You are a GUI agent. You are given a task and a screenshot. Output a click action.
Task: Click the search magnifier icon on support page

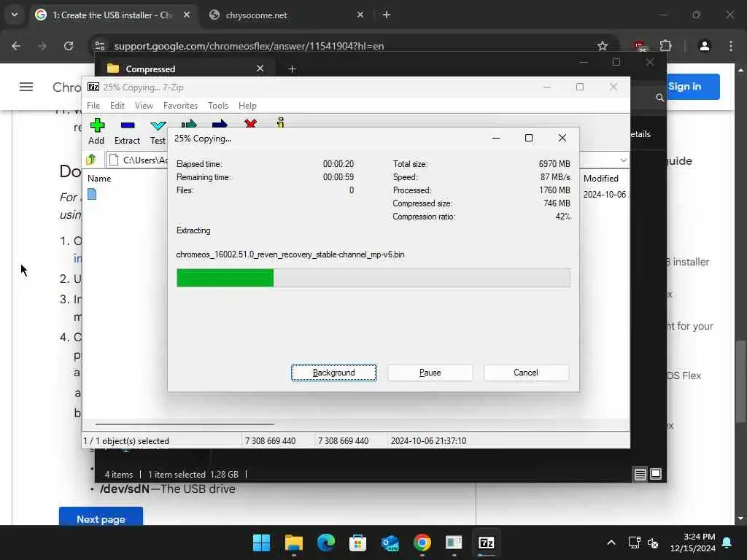click(659, 98)
